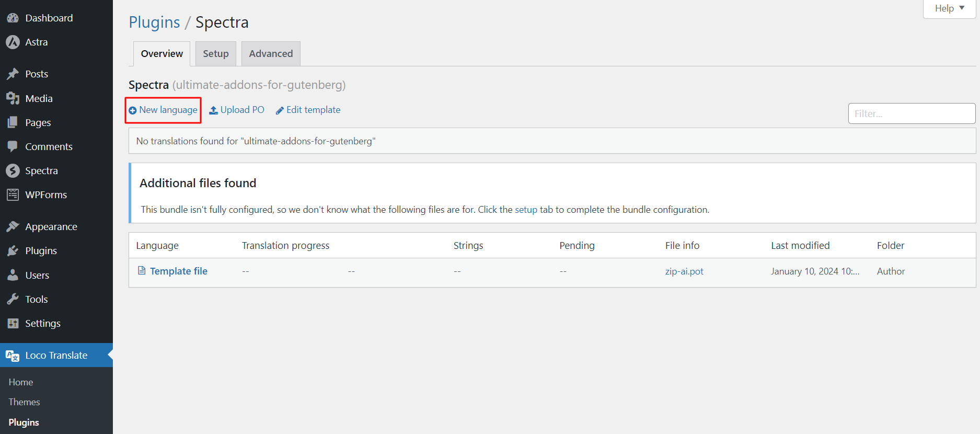
Task: Click the Comments speech bubble icon
Action: click(x=13, y=147)
